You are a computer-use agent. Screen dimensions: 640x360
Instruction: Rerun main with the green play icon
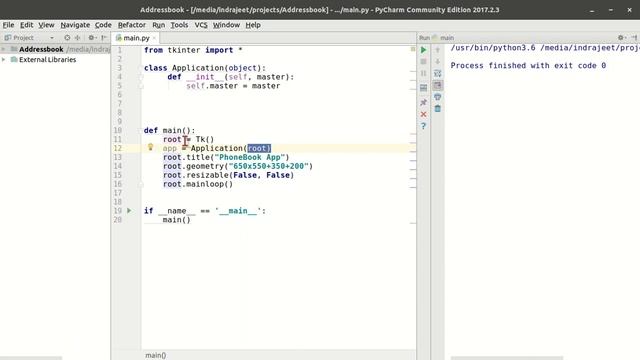tap(423, 50)
